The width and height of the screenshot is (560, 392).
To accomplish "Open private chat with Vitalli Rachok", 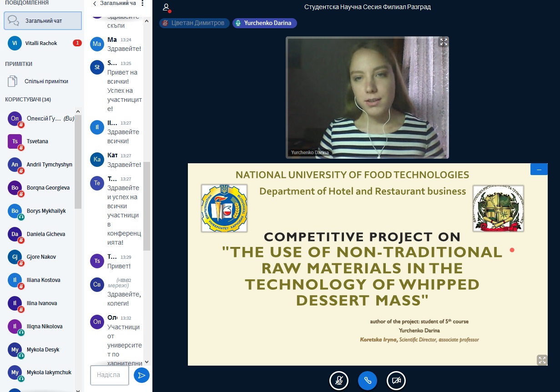I will point(41,43).
